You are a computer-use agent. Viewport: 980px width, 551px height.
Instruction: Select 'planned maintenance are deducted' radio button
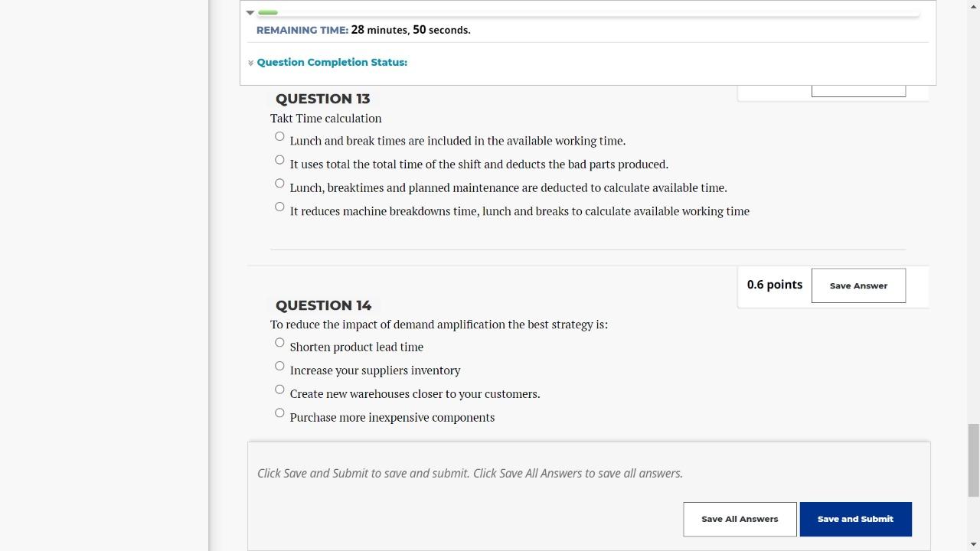[x=279, y=184]
